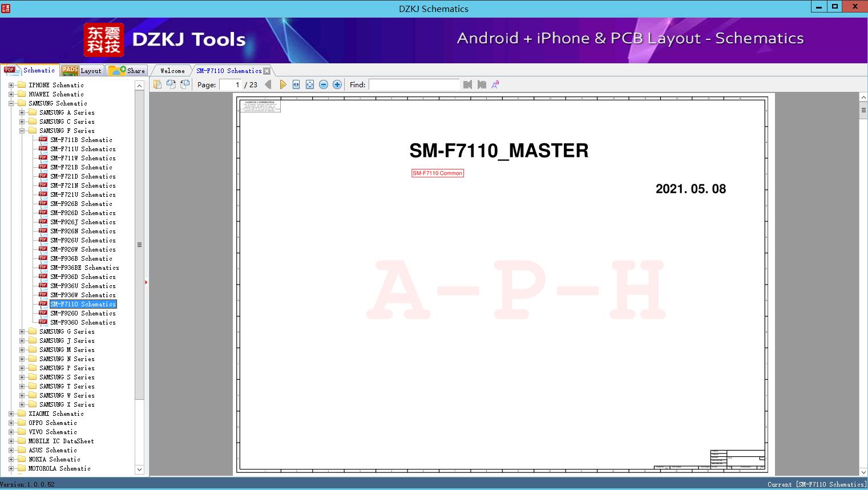This screenshot has height=490, width=868.
Task: Switch to the Schematic tab
Action: [30, 70]
